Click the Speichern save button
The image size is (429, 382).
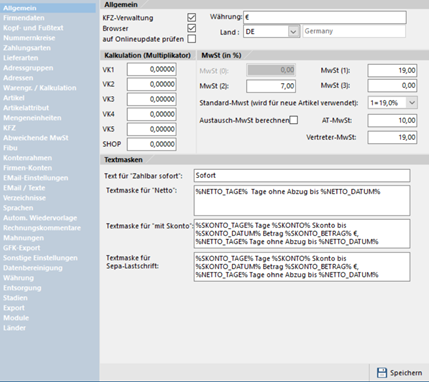coord(399,373)
